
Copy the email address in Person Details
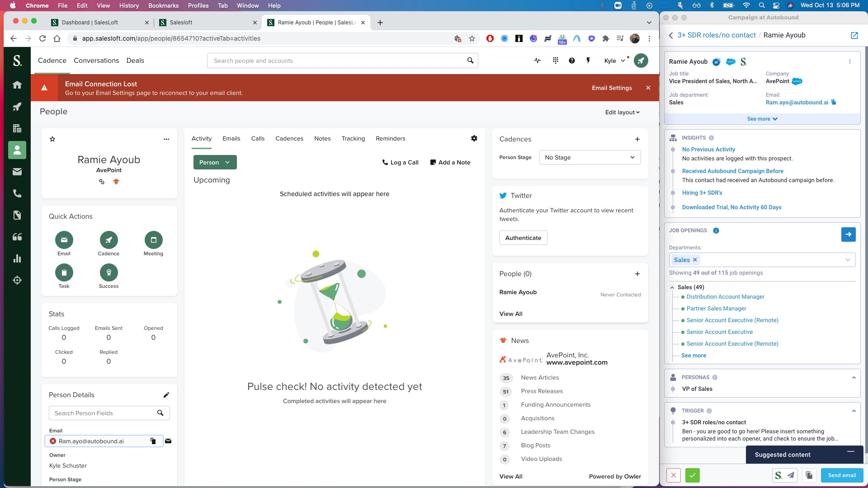(x=153, y=441)
